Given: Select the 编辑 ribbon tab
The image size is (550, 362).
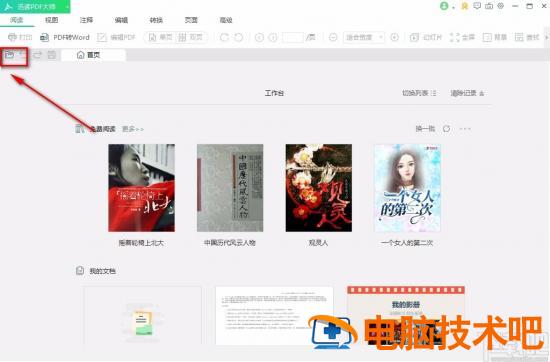Looking at the screenshot, I should click(121, 20).
